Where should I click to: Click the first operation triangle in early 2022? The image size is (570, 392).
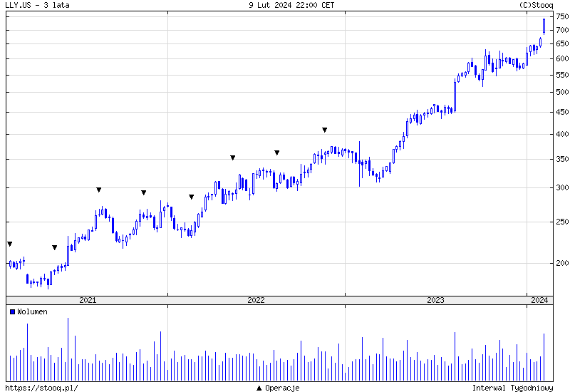[192, 197]
